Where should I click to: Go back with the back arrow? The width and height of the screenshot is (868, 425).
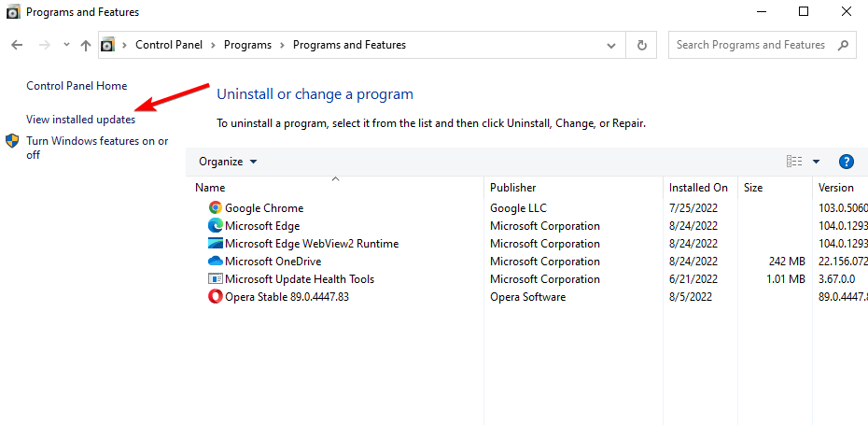pyautogui.click(x=17, y=45)
